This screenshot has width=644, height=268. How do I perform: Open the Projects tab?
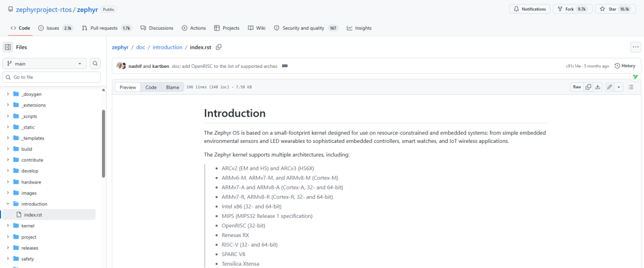point(227,28)
